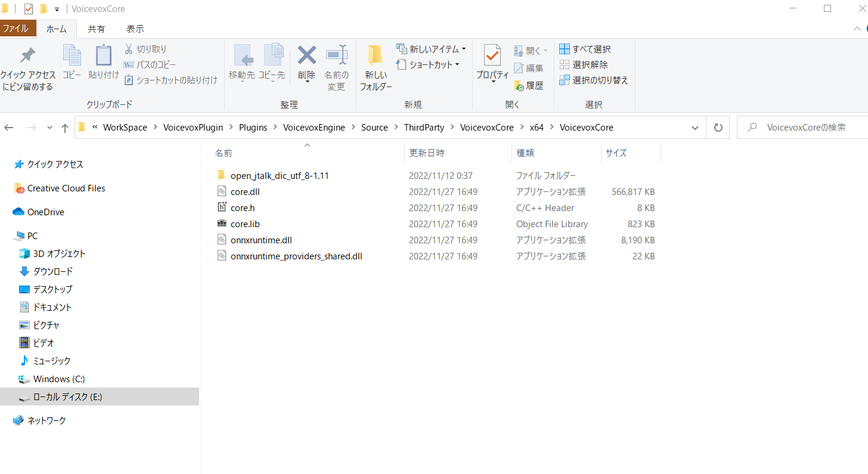Switch to the ホーム ribbon tab
This screenshot has width=868, height=474.
[x=57, y=29]
